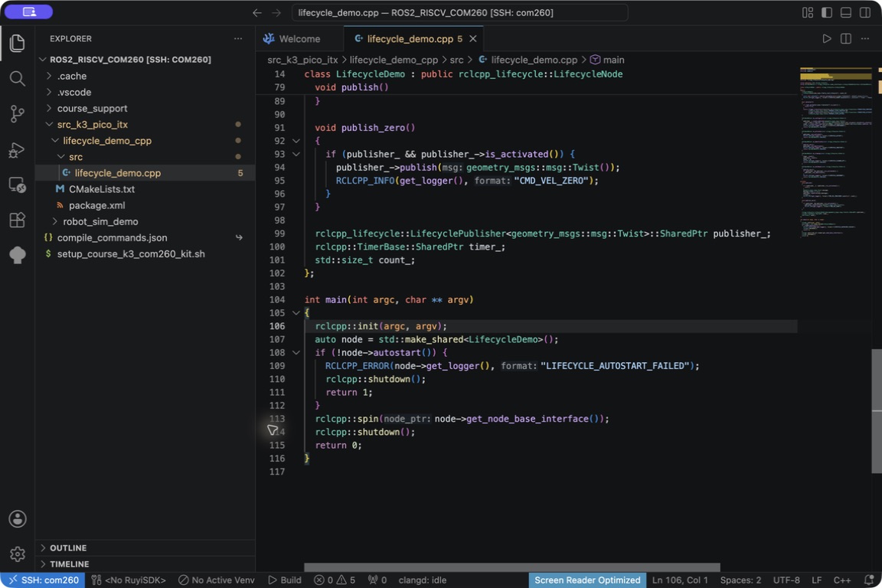Open setup_course_k3_com260_kit.sh file

click(x=145, y=254)
